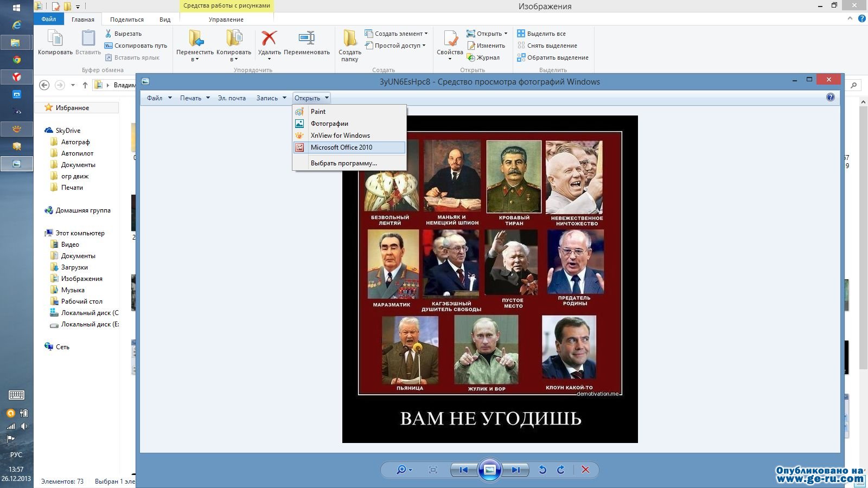Viewport: 868px width, 488px height.
Task: Click Снять выделение
Action: coord(547,46)
